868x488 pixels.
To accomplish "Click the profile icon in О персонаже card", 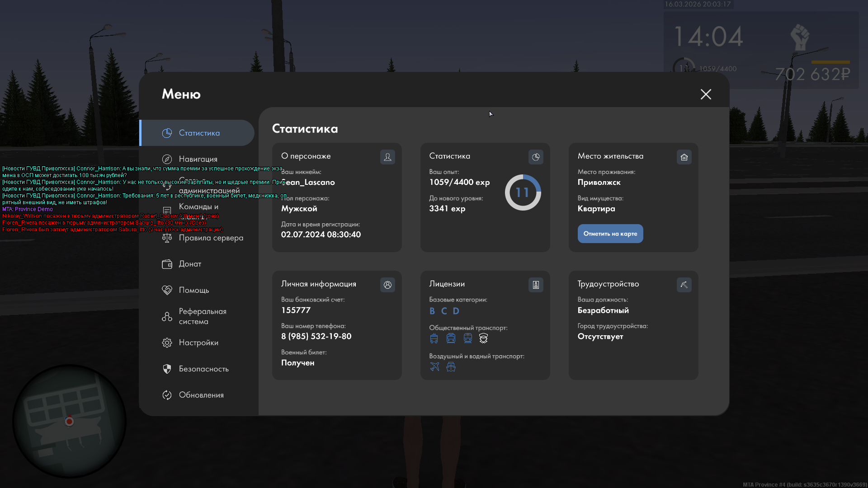I will (387, 157).
